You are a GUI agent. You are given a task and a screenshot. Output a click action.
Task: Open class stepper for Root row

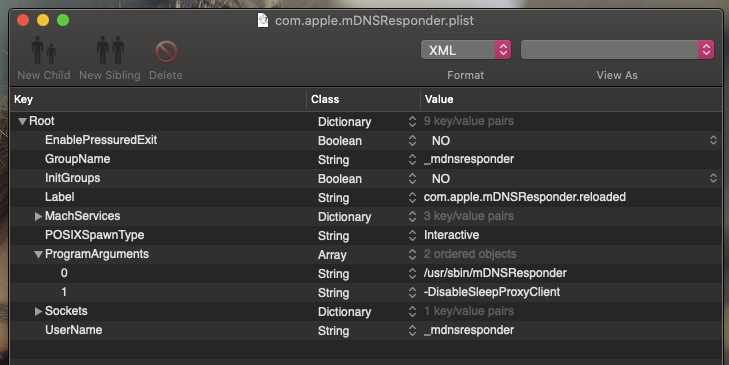(412, 122)
